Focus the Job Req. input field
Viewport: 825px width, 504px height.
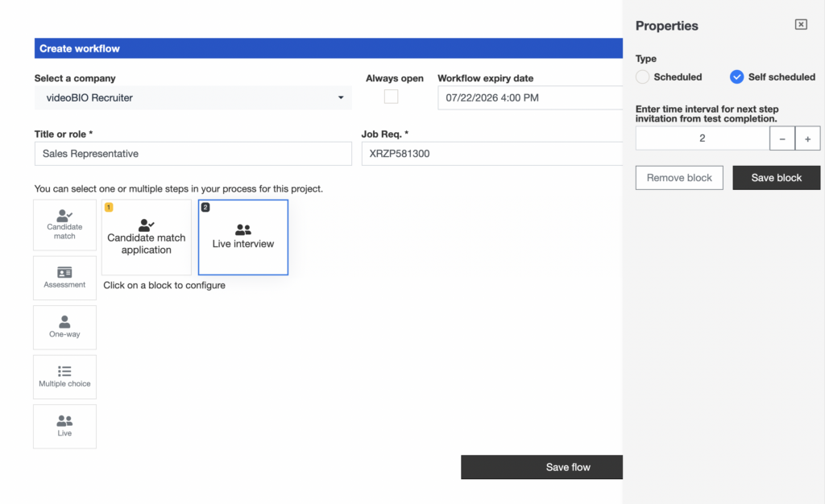[492, 154]
